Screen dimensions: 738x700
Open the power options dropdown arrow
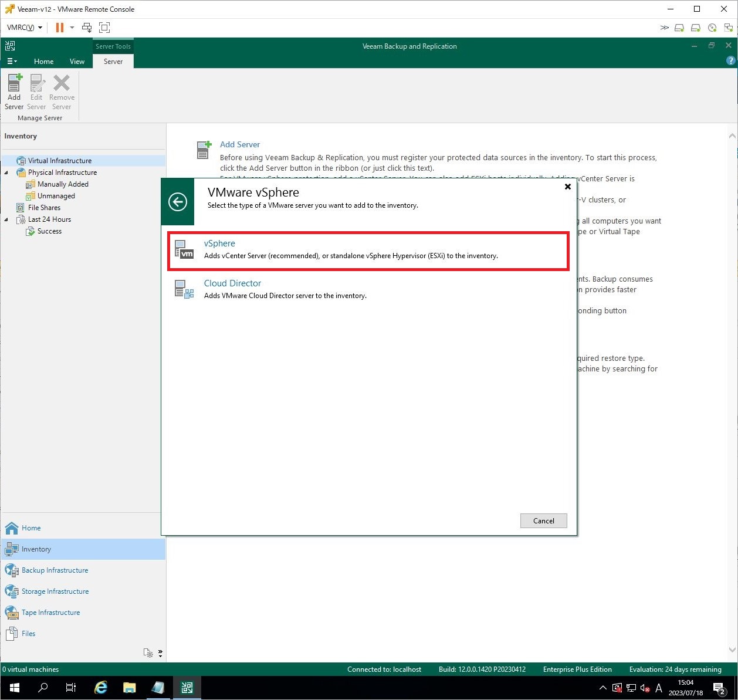(72, 28)
